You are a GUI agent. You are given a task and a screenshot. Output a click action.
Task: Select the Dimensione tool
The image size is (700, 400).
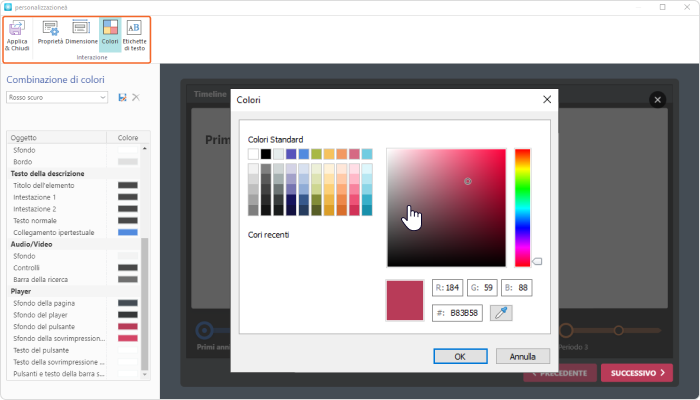[x=82, y=34]
